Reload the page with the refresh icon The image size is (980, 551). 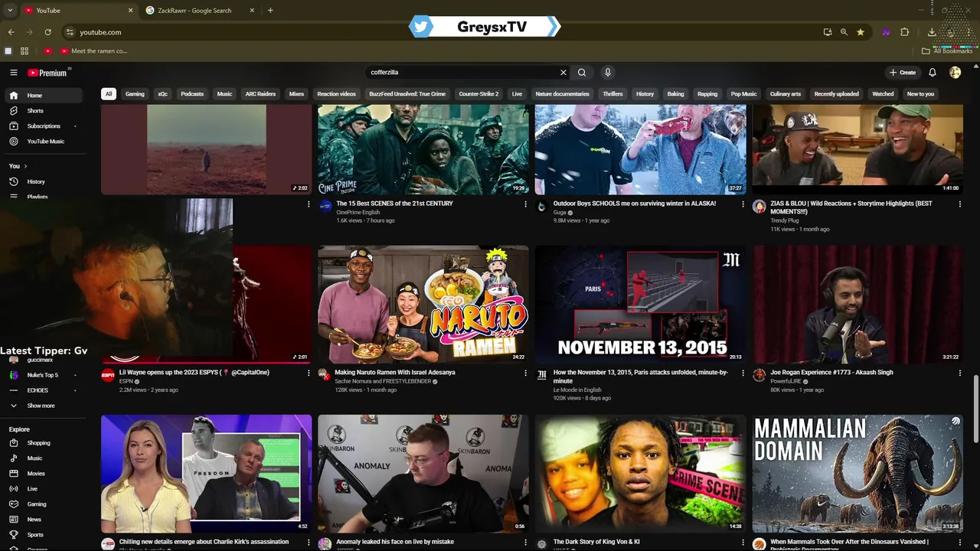tap(47, 32)
